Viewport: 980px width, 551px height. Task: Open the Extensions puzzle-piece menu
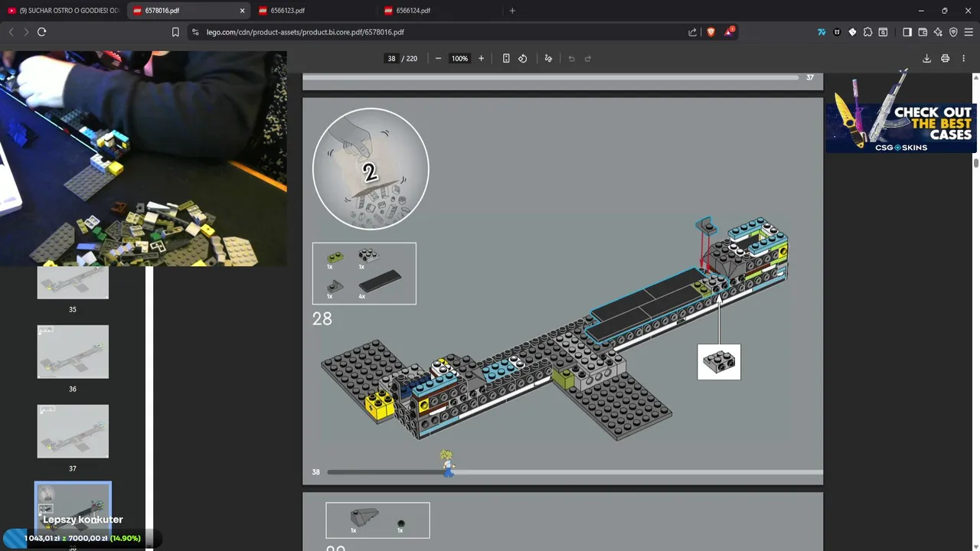tap(867, 32)
